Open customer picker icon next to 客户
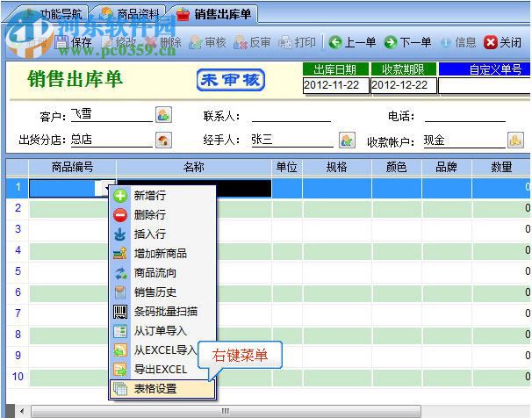 163,115
